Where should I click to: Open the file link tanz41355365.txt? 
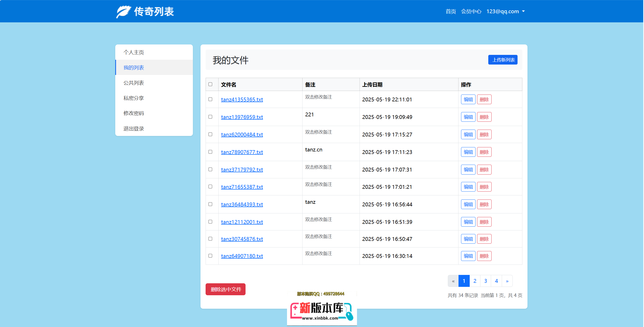(242, 100)
